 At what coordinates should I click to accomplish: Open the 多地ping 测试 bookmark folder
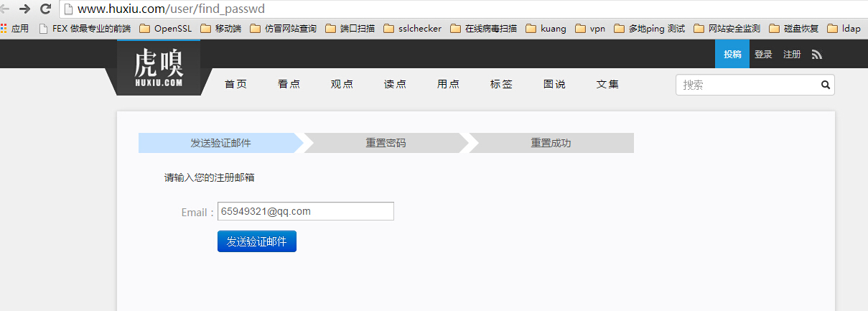[x=649, y=29]
